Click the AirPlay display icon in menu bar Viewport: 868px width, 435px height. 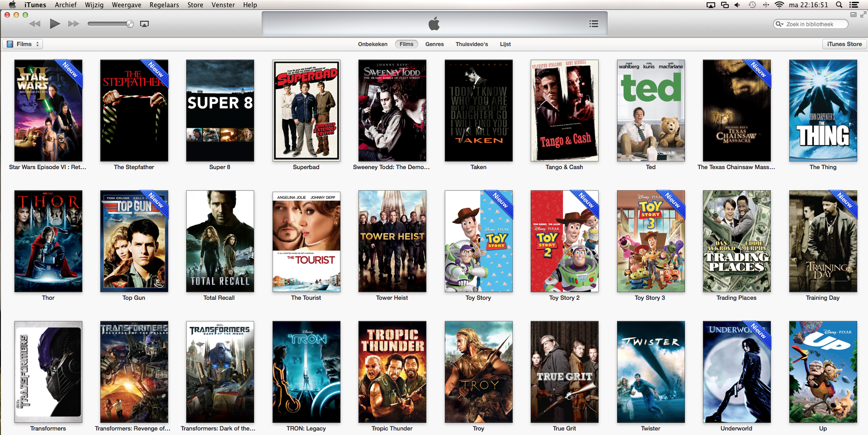(711, 5)
